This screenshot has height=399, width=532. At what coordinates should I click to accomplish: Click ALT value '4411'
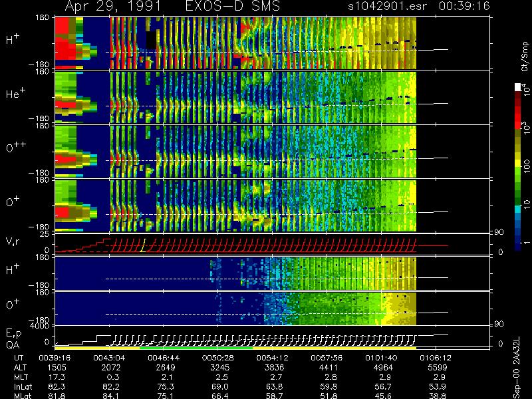(x=329, y=368)
